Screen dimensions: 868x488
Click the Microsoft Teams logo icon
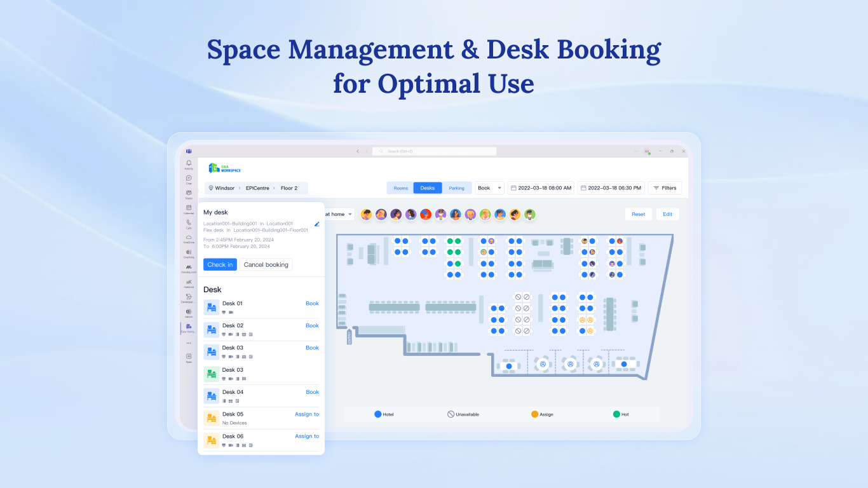[189, 151]
